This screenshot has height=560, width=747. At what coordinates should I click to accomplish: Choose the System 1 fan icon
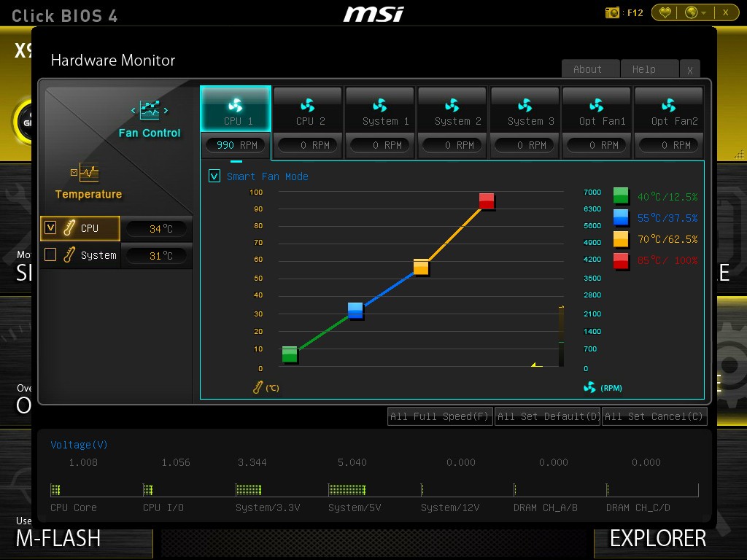pyautogui.click(x=379, y=106)
